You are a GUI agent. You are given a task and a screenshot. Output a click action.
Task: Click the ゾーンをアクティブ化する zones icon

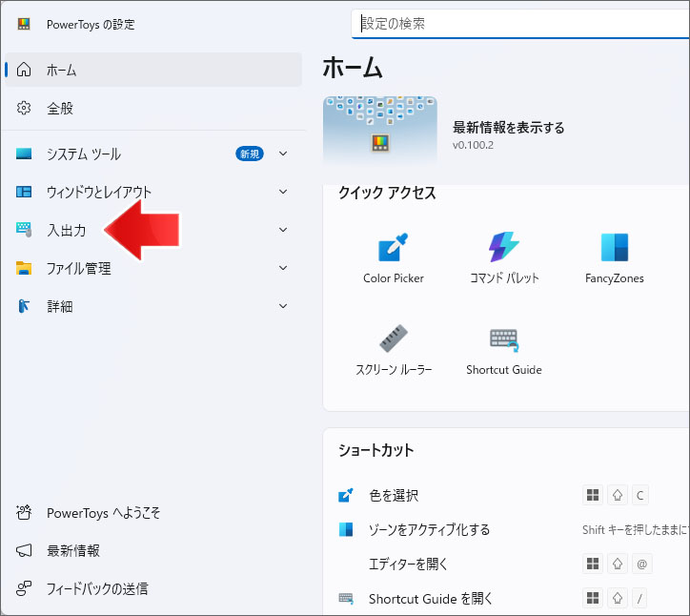tap(346, 529)
